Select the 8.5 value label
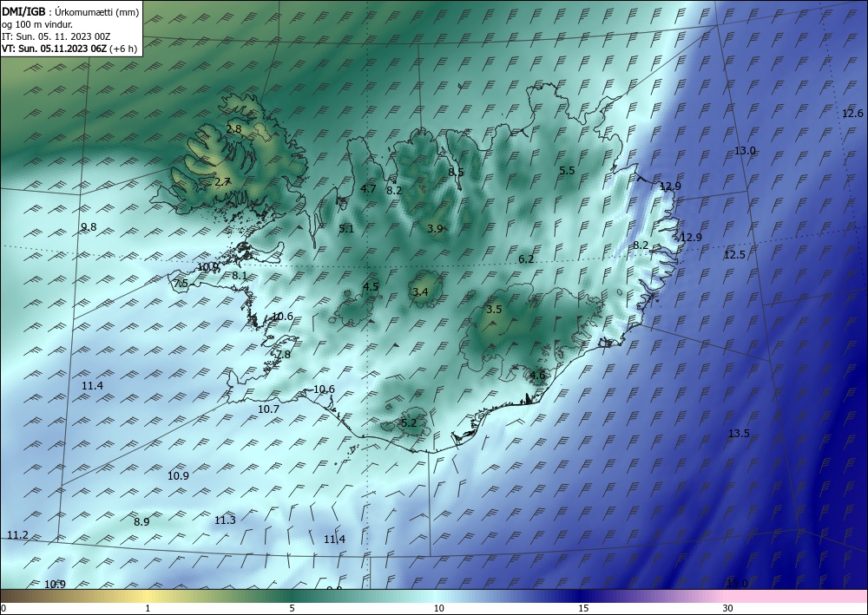The image size is (868, 615). click(456, 172)
